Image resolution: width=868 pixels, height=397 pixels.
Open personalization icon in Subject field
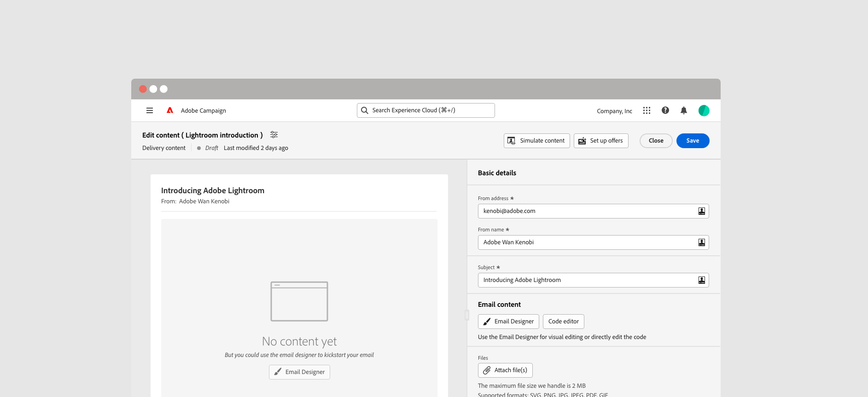702,280
